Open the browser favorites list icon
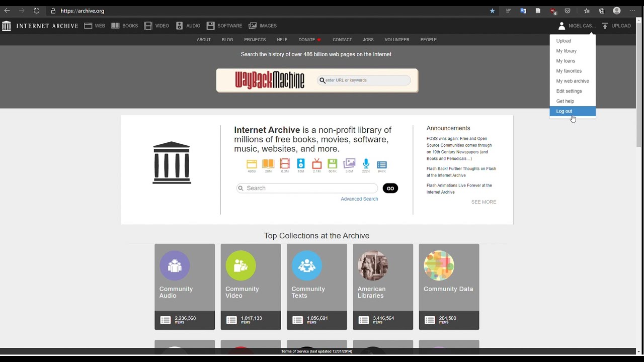Image resolution: width=644 pixels, height=362 pixels. click(x=587, y=11)
